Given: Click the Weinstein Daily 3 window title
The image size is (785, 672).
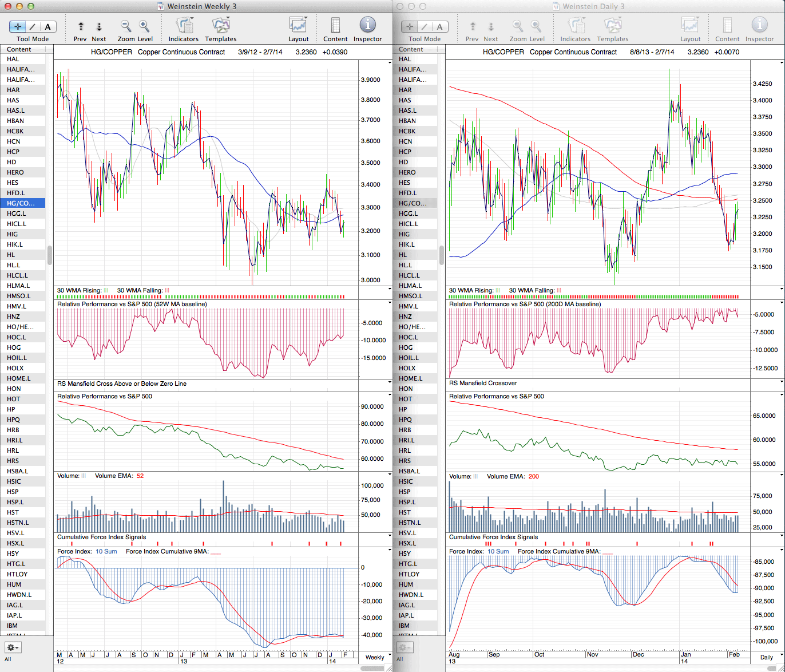Looking at the screenshot, I should 593,6.
